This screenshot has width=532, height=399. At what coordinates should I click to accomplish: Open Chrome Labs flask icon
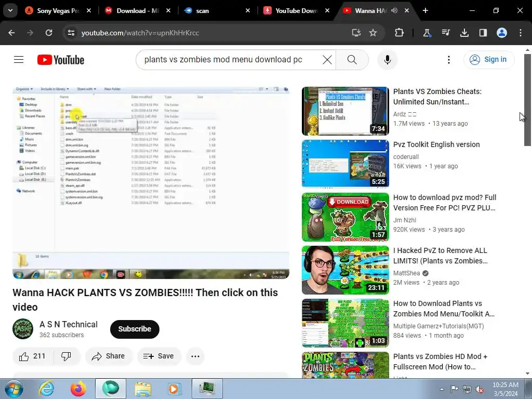tap(427, 33)
